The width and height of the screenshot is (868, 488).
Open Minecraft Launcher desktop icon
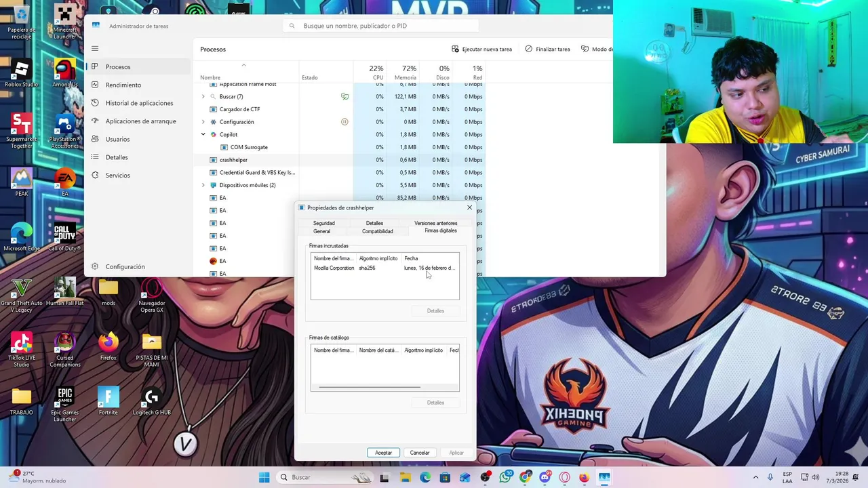point(64,20)
